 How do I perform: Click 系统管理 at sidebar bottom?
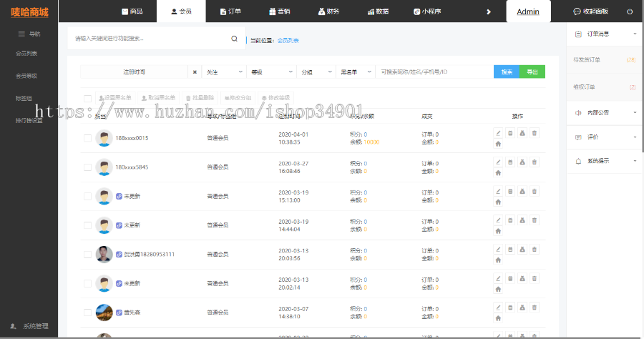coord(29,326)
